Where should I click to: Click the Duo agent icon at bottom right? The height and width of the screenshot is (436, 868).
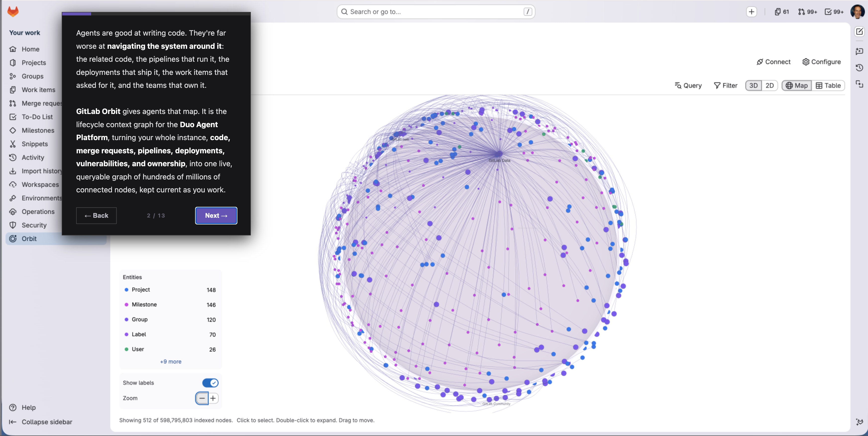coord(859,422)
